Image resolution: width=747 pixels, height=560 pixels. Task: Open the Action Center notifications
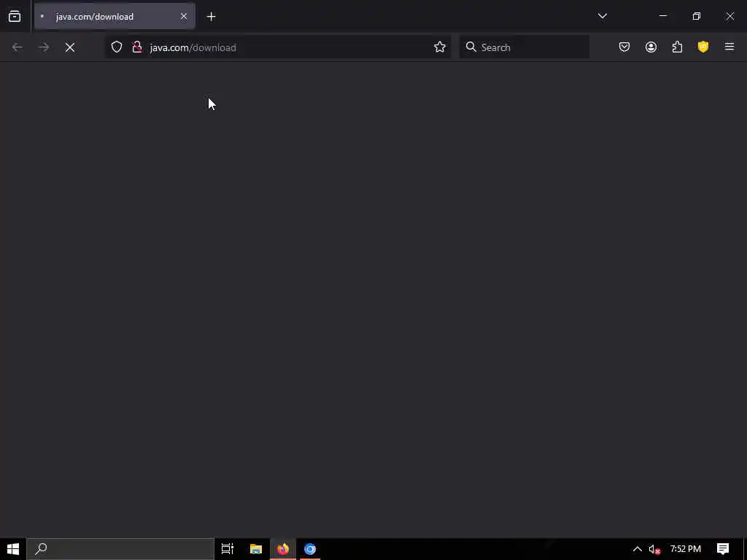tap(723, 549)
